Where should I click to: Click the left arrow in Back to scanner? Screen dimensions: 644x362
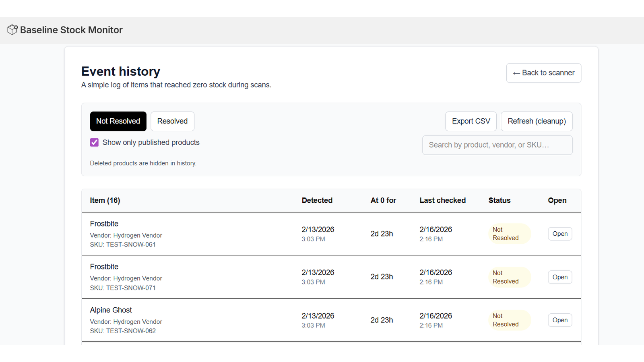pos(516,73)
